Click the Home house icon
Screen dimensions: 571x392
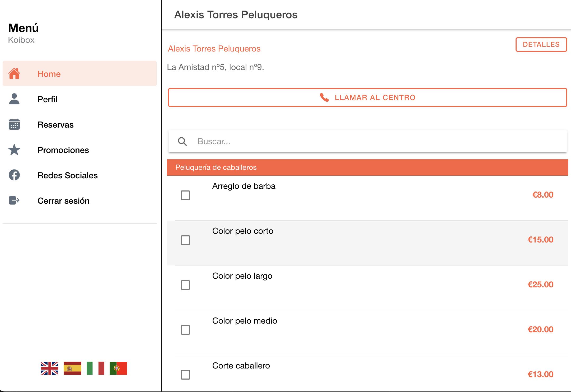pos(14,74)
